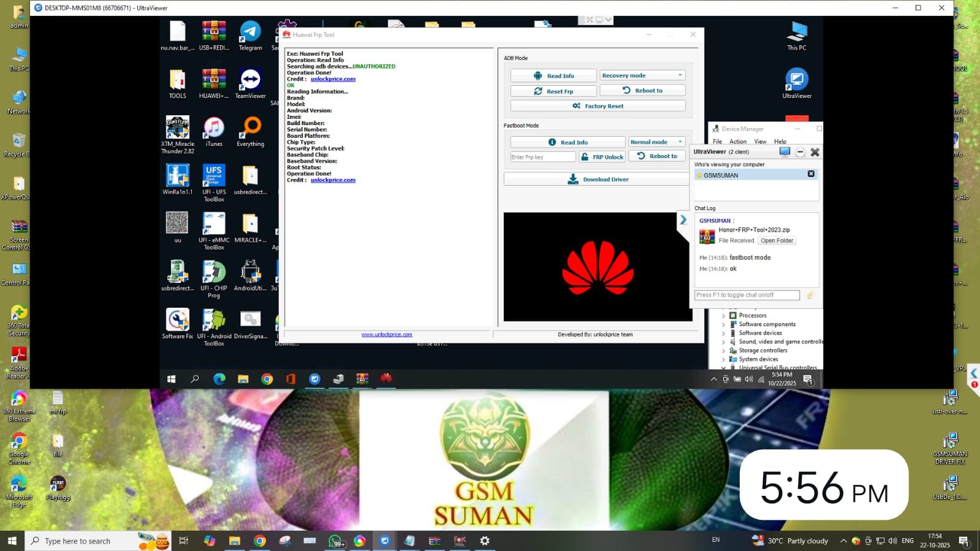Click the paperclip send-file icon in chat

point(810,295)
